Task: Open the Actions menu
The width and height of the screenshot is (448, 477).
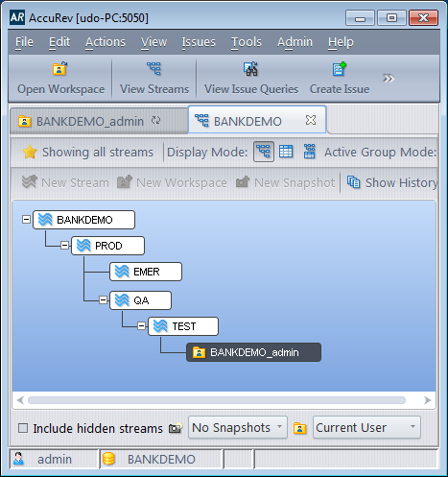Action: click(106, 42)
